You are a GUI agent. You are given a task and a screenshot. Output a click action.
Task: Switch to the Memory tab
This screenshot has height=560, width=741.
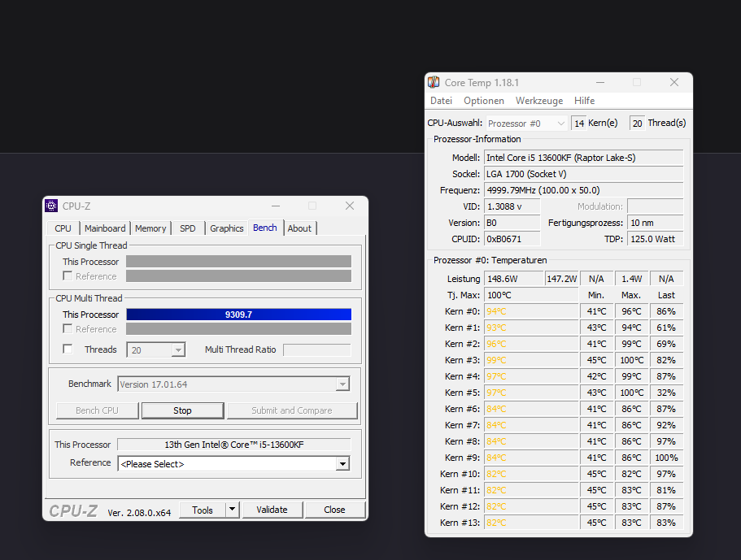click(150, 228)
